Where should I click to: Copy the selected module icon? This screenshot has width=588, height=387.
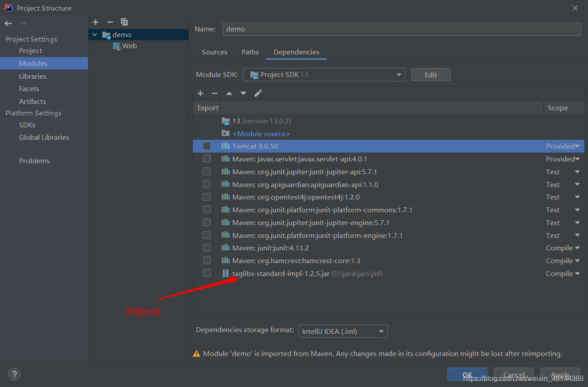pos(124,22)
